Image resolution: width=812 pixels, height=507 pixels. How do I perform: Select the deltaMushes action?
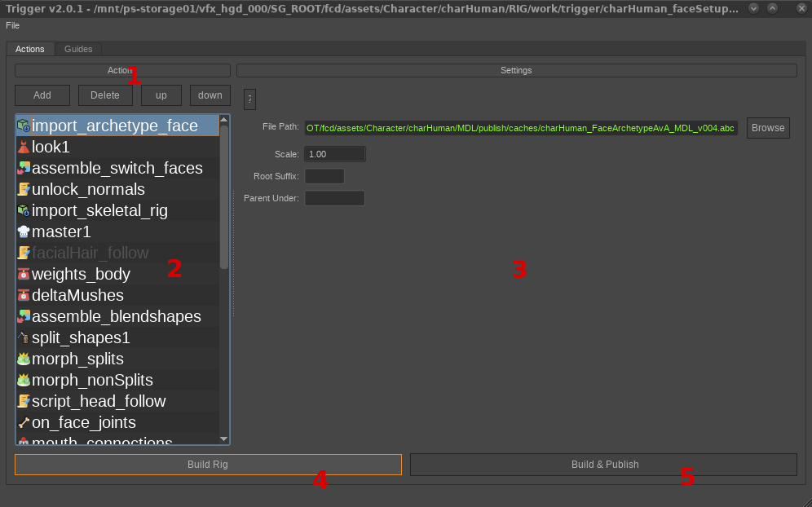tap(117, 295)
